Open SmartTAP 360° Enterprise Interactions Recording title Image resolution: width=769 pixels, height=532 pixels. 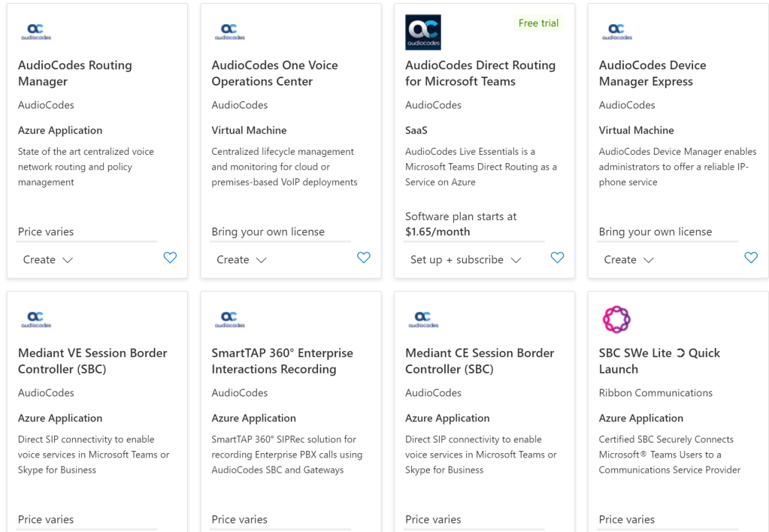click(x=282, y=361)
